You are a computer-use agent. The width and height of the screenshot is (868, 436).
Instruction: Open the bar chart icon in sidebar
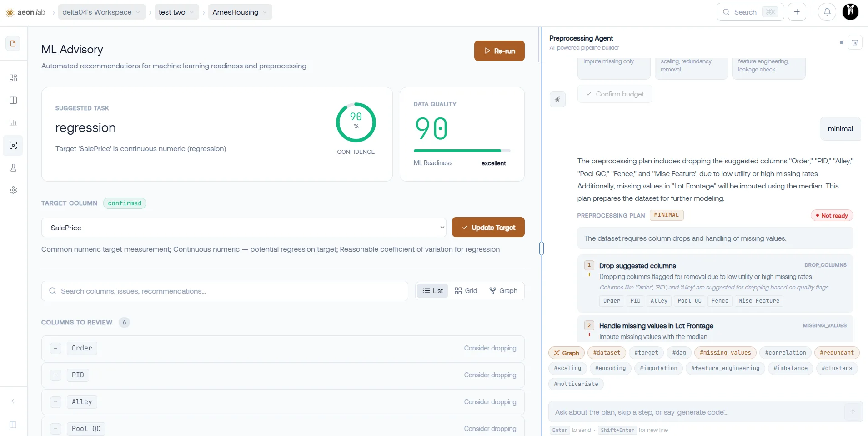tap(13, 122)
